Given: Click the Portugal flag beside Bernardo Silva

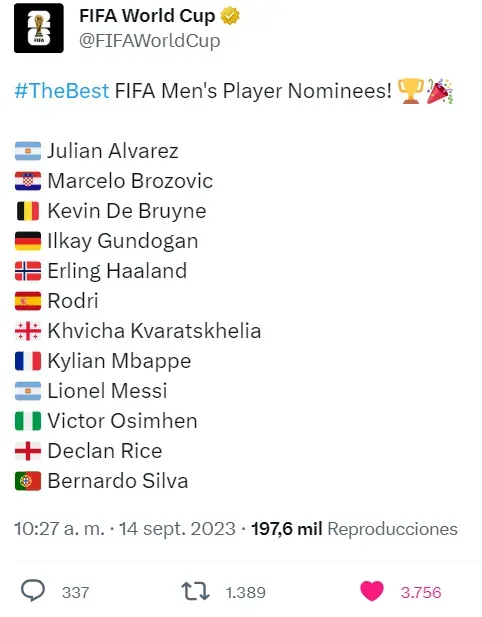Looking at the screenshot, I should pyautogui.click(x=28, y=481).
